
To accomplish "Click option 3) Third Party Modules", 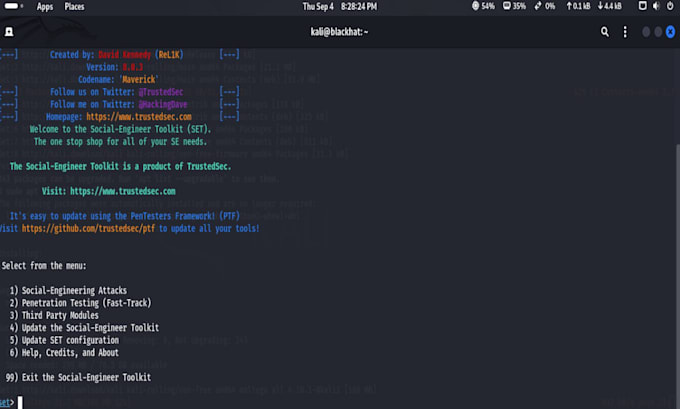I will coord(54,315).
